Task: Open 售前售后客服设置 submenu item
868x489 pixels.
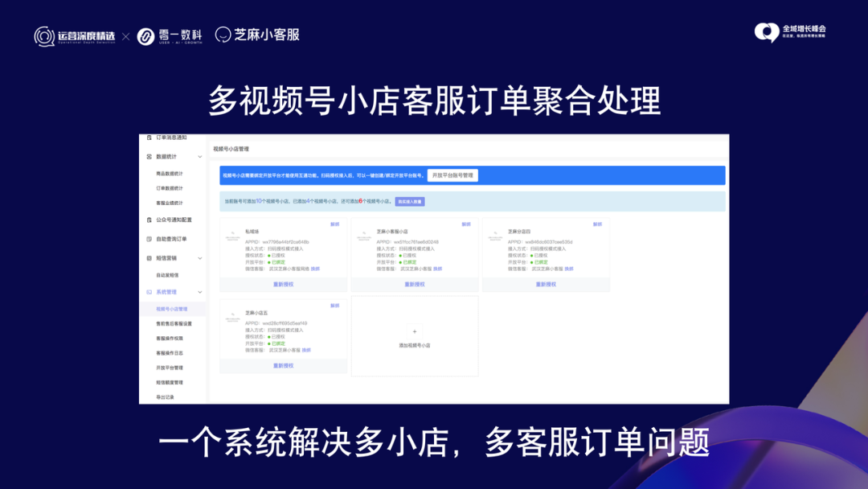Action: [174, 323]
